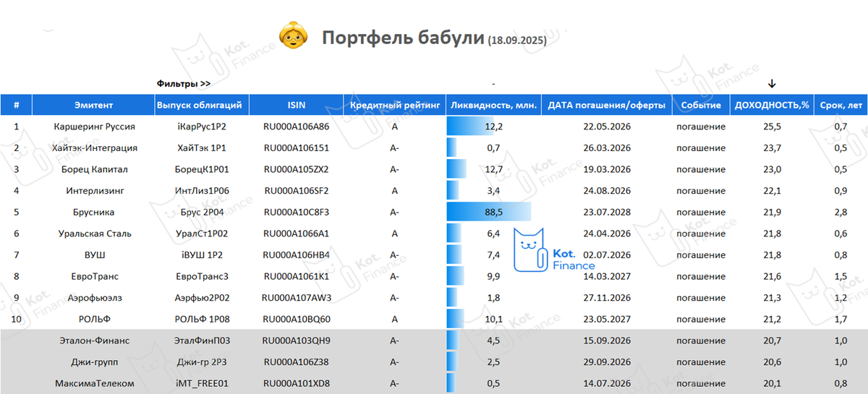Select the Хайтэк-Интеграция issuer cell
Viewport: 868px width, 394px height.
pos(94,148)
